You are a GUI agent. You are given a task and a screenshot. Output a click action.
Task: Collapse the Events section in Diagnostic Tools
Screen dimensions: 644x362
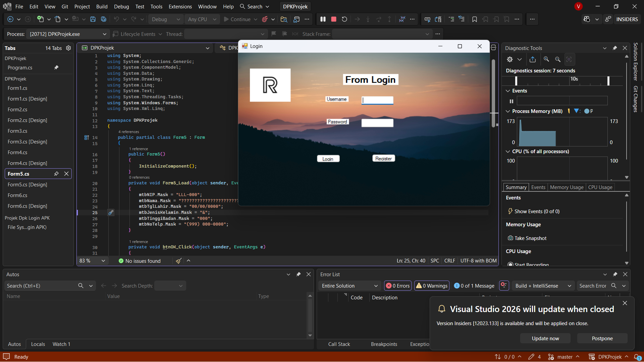tap(508, 91)
